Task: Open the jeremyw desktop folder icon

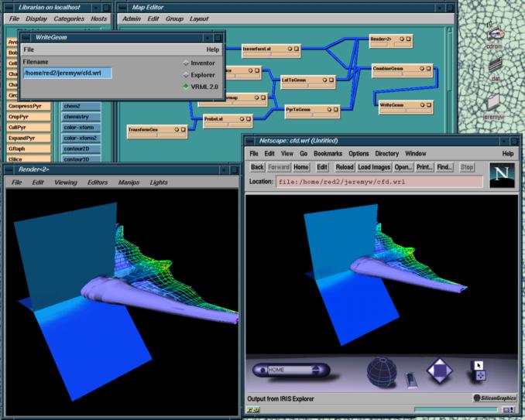Action: (494, 104)
